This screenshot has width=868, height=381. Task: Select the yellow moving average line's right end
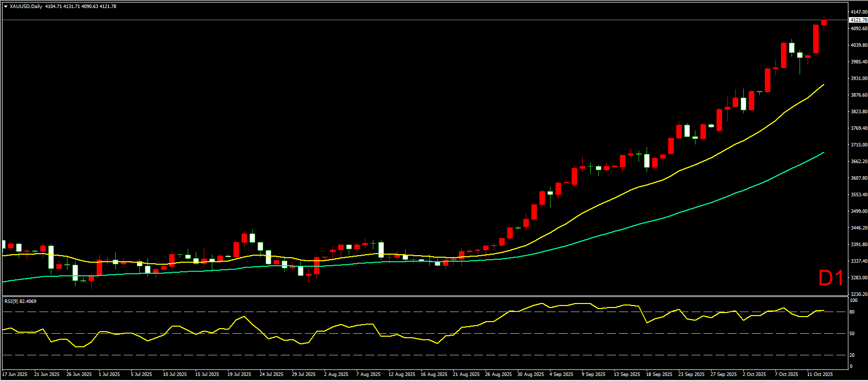pyautogui.click(x=823, y=85)
